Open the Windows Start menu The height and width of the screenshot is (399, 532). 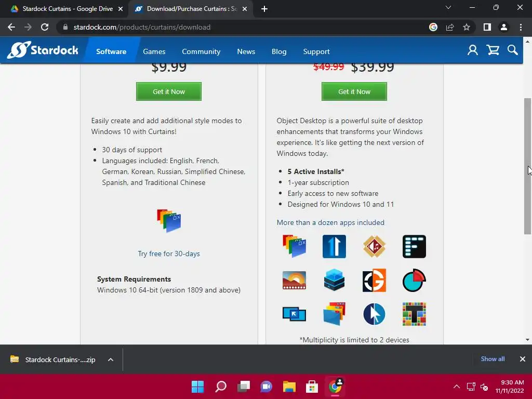coord(197,386)
